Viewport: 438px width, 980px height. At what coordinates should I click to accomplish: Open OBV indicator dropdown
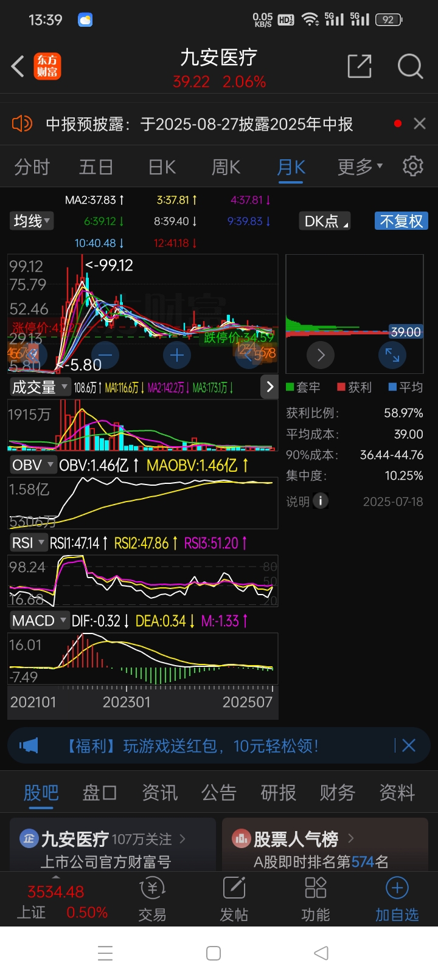pyautogui.click(x=33, y=465)
